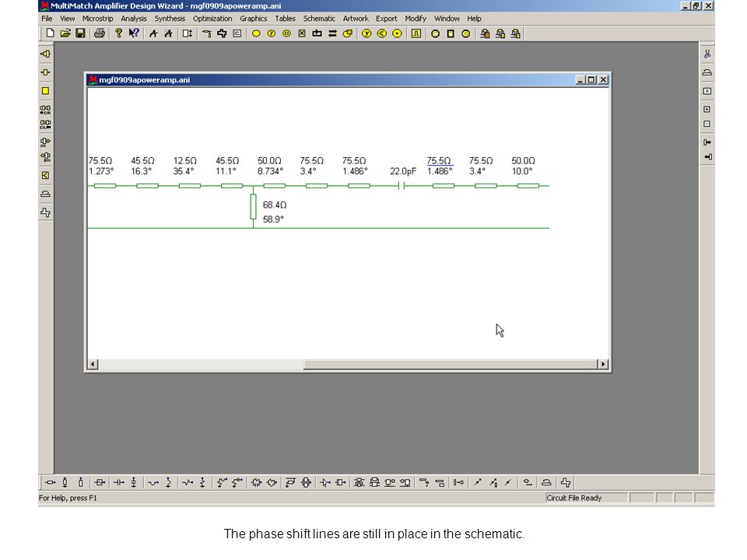The width and height of the screenshot is (747, 560).
Task: Activate context help arrow-question icon
Action: pyautogui.click(x=134, y=33)
